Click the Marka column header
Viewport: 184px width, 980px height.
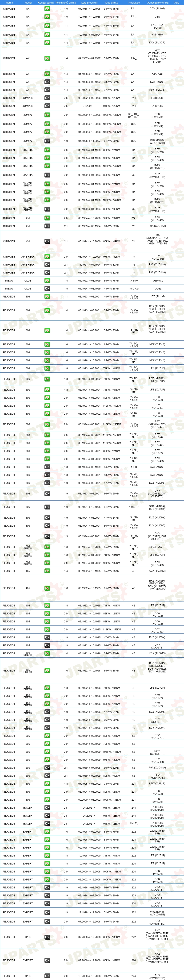pos(9,2)
